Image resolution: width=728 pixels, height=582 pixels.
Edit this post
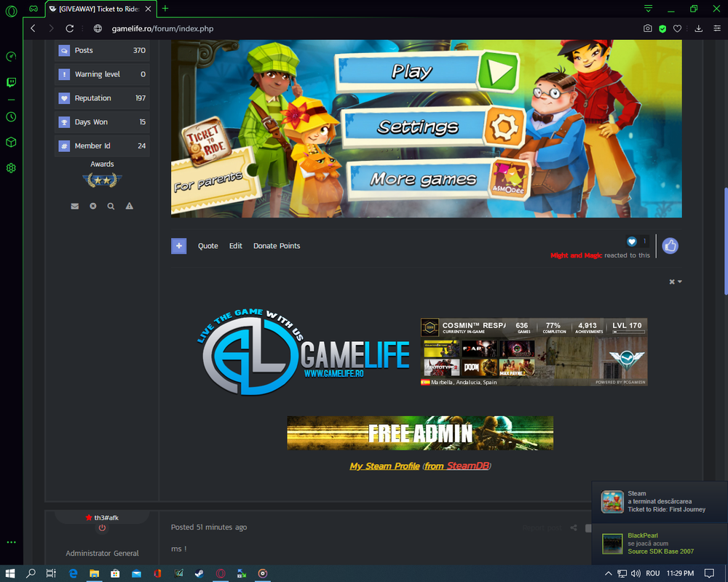(x=235, y=246)
